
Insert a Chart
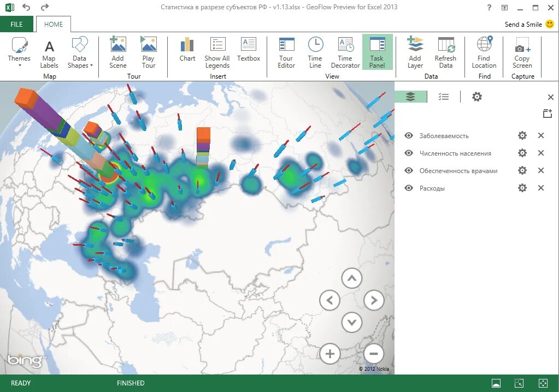point(187,49)
